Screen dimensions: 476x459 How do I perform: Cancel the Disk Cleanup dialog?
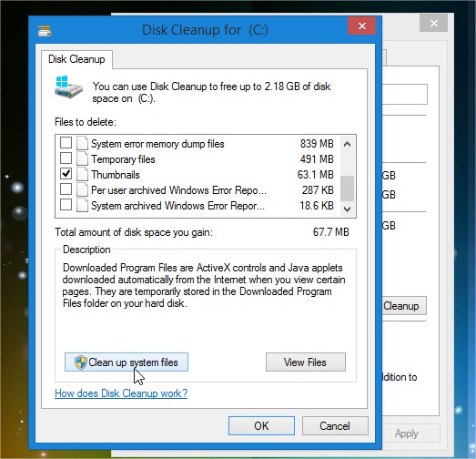pos(335,425)
